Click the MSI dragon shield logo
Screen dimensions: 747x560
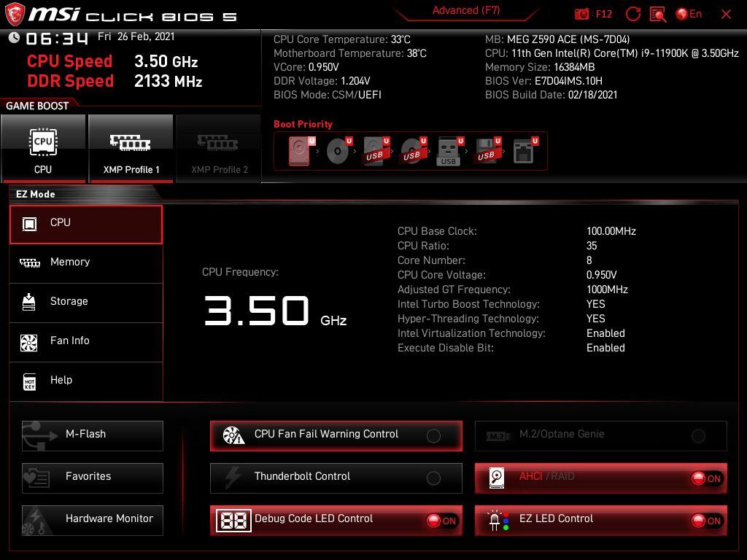tap(15, 14)
